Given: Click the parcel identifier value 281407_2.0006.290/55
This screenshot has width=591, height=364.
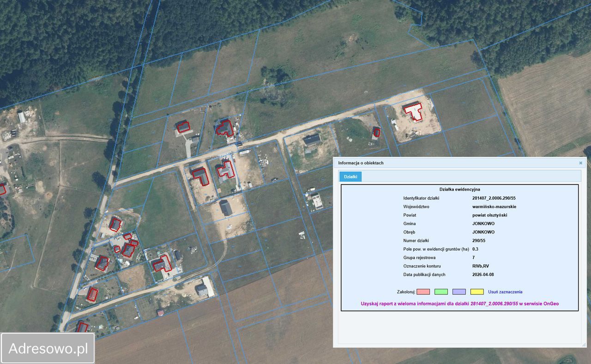Looking at the screenshot, I should pyautogui.click(x=494, y=198).
